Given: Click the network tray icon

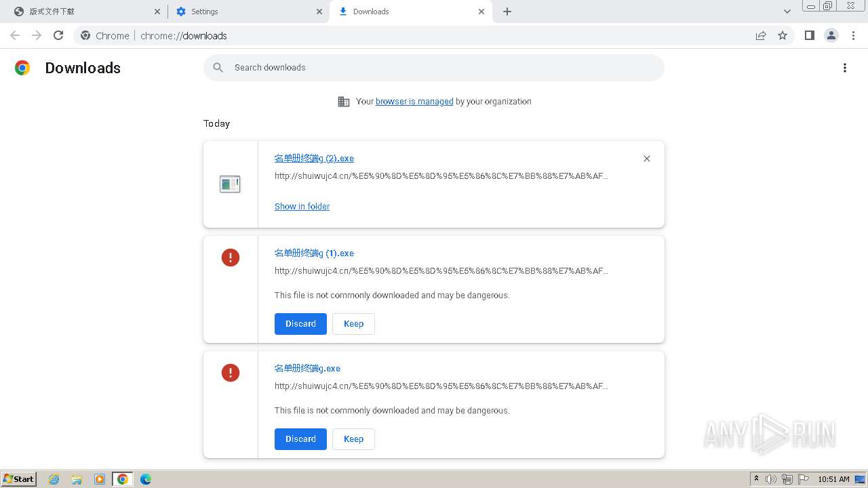Looking at the screenshot, I should click(x=787, y=479).
